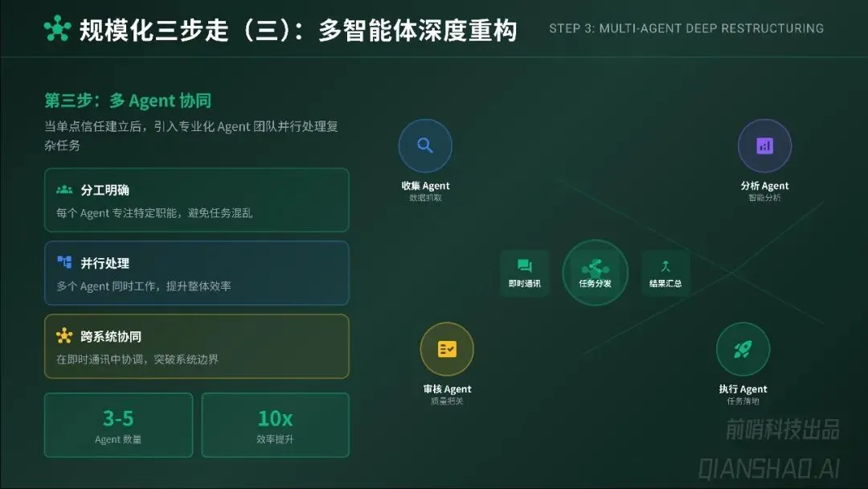The height and width of the screenshot is (489, 868).
Task: Click the 结果汇总 merge arrow tile
Action: [x=665, y=273]
